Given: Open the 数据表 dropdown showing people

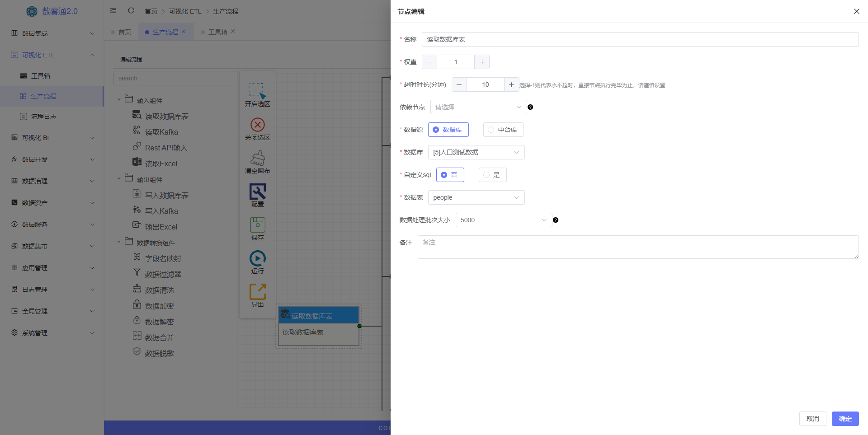Looking at the screenshot, I should pyautogui.click(x=476, y=197).
